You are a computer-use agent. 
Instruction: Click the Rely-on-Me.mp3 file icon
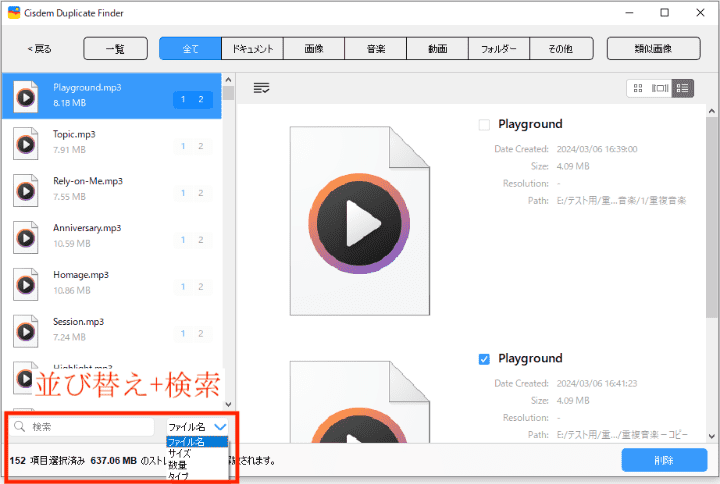(25, 191)
